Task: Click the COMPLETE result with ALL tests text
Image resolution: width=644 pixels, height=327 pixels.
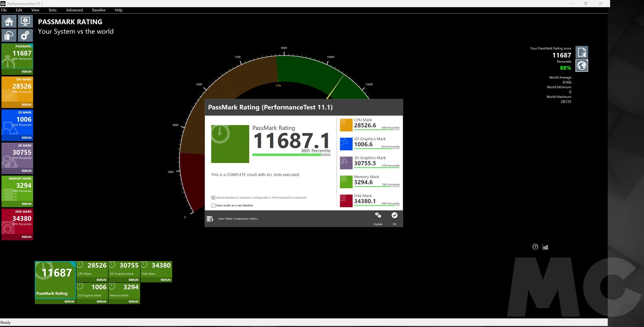Action: point(256,175)
